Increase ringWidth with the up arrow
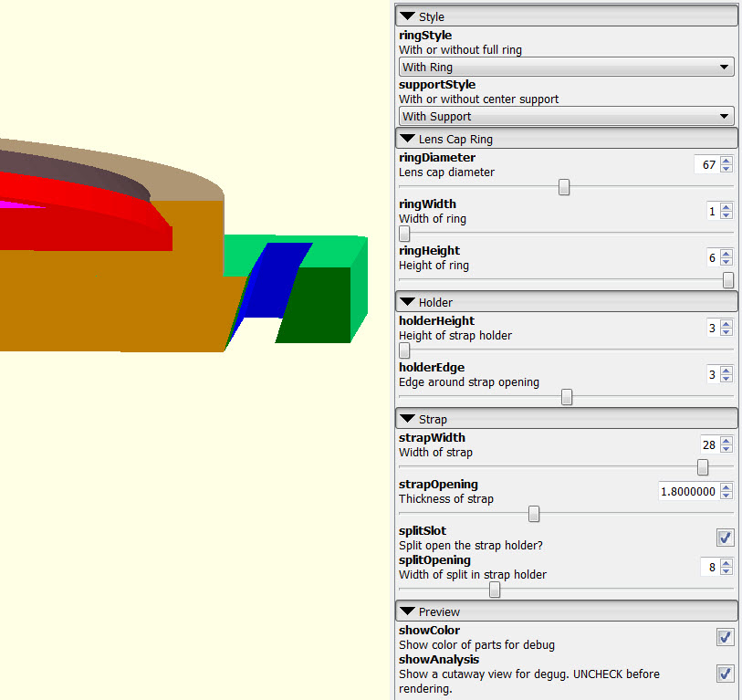Image resolution: width=742 pixels, height=700 pixels. tap(726, 207)
